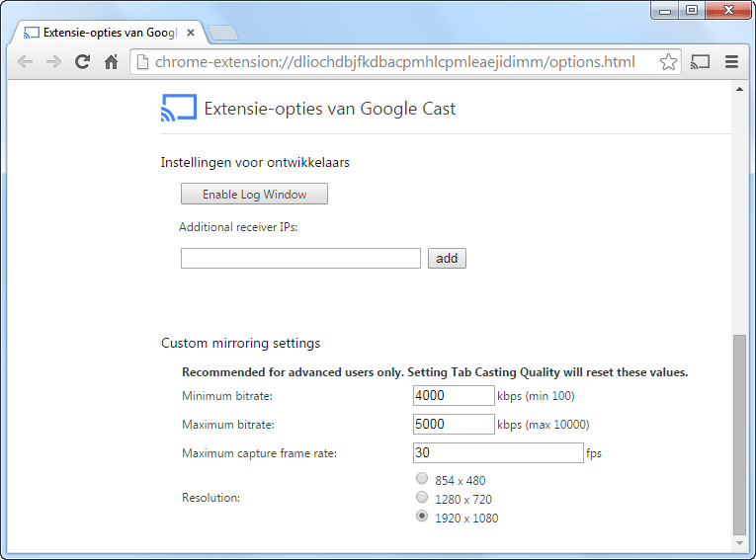Open a new browser tab
The height and width of the screenshot is (560, 756).
pos(223,33)
